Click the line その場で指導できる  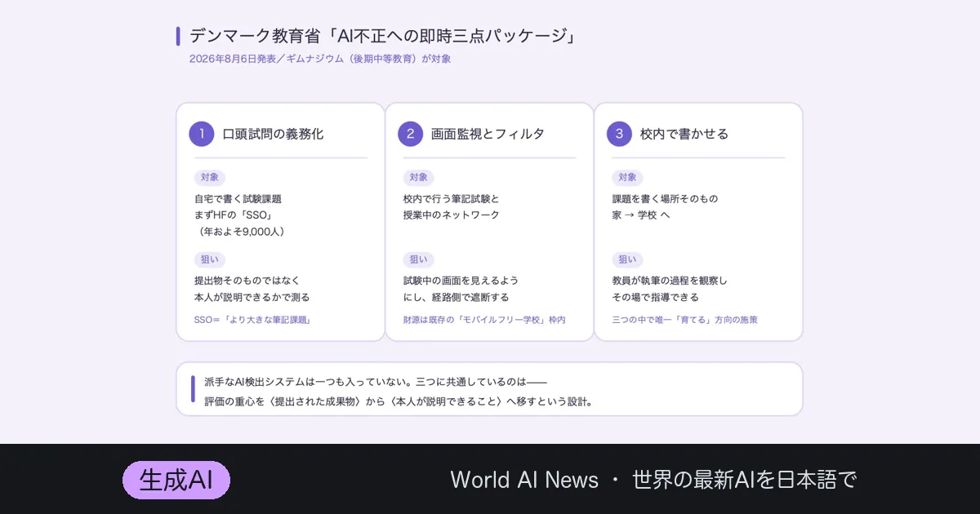[x=656, y=297]
